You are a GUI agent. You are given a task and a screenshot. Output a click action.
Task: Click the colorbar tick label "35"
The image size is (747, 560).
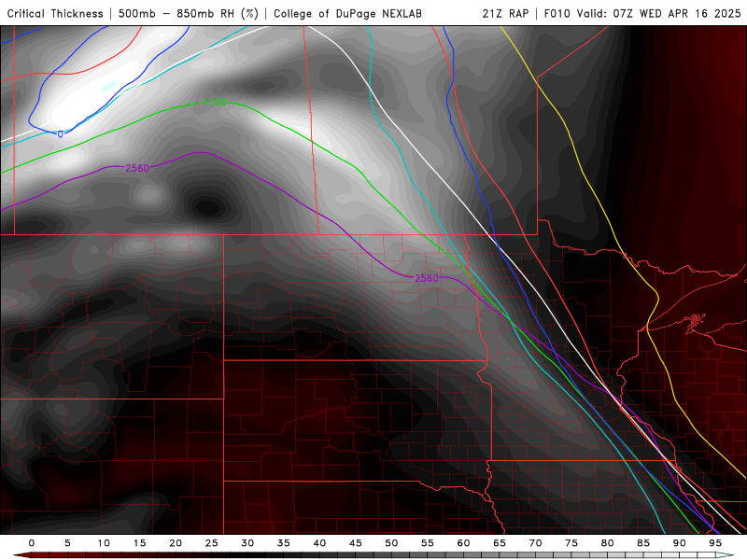tap(284, 543)
